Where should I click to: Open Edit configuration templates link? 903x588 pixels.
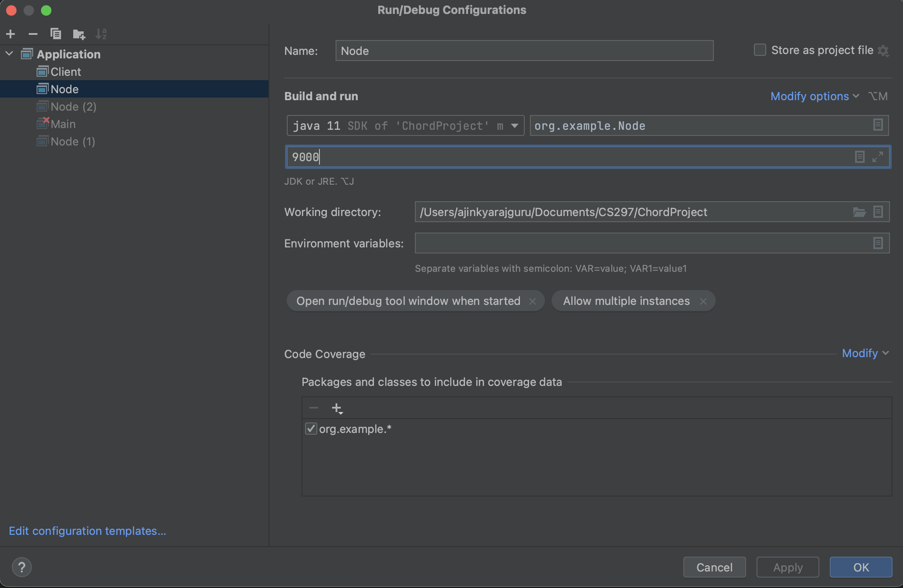click(87, 531)
